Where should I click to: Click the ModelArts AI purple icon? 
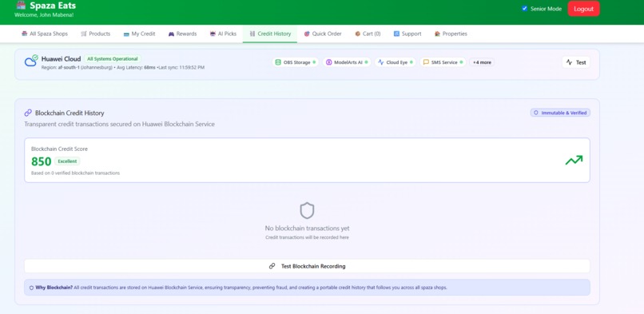coord(329,62)
